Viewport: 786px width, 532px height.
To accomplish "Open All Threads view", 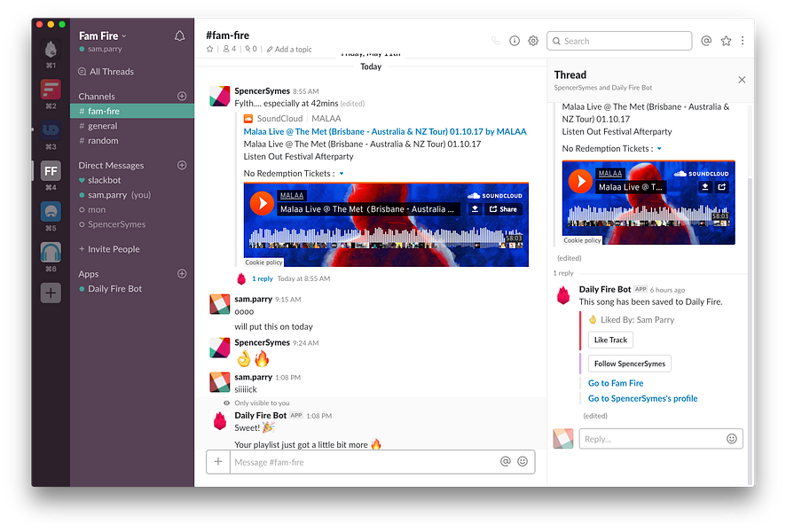I will pyautogui.click(x=106, y=72).
